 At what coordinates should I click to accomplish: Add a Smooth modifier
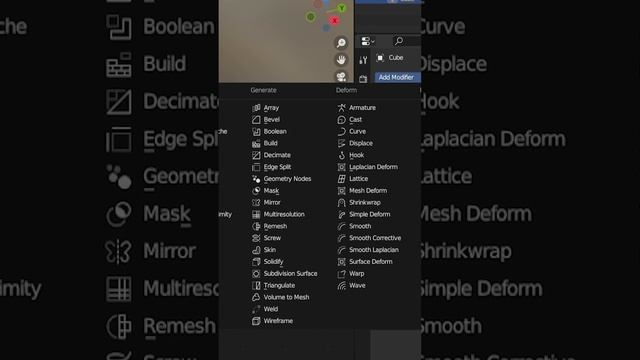tap(360, 226)
